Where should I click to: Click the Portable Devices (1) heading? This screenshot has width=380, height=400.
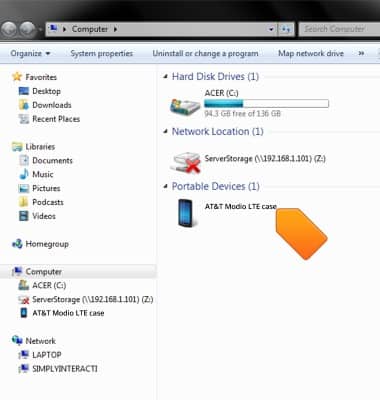tap(215, 186)
